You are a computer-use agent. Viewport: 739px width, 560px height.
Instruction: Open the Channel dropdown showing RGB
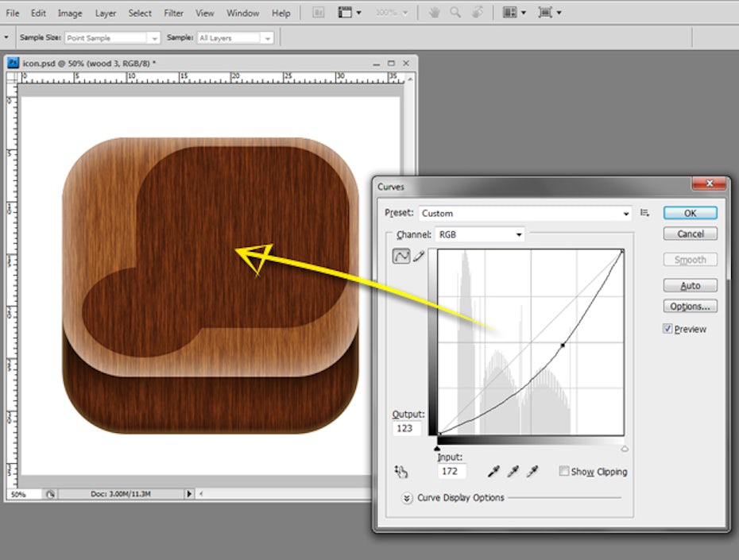(x=480, y=234)
